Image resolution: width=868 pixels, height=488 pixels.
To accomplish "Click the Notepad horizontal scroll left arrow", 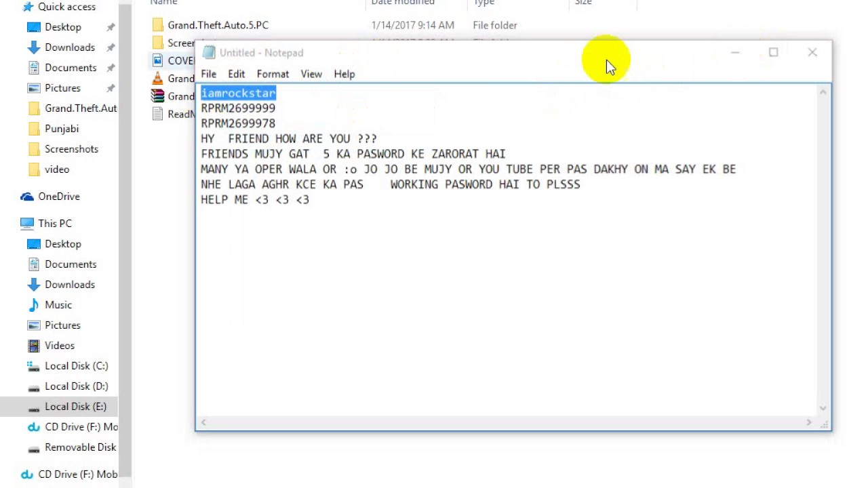I will 203,422.
